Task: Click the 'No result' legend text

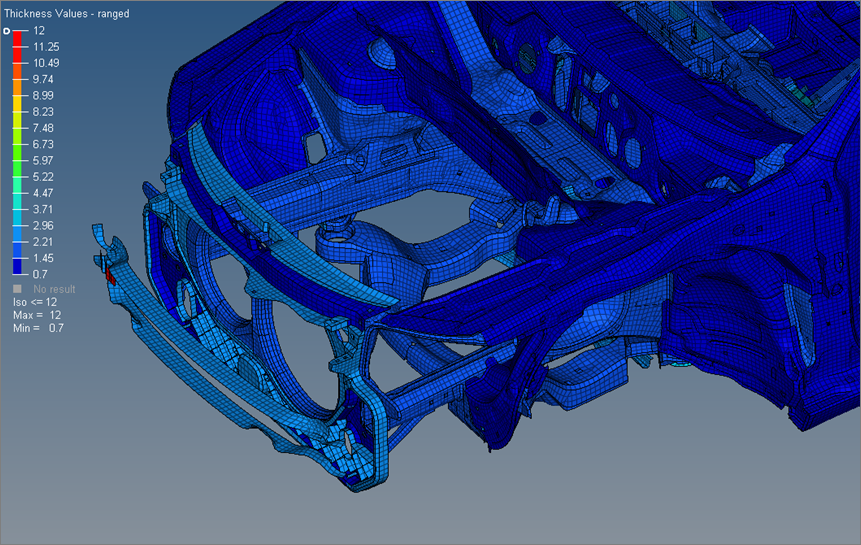Action: coord(54,289)
